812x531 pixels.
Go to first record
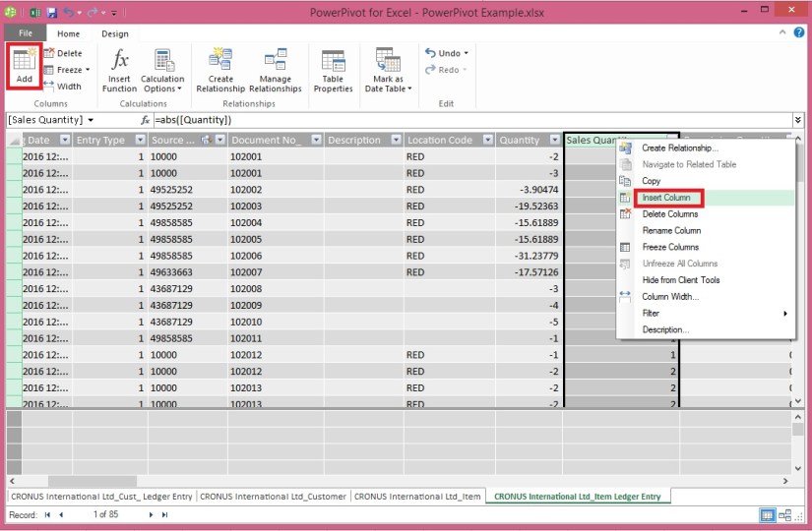point(47,514)
